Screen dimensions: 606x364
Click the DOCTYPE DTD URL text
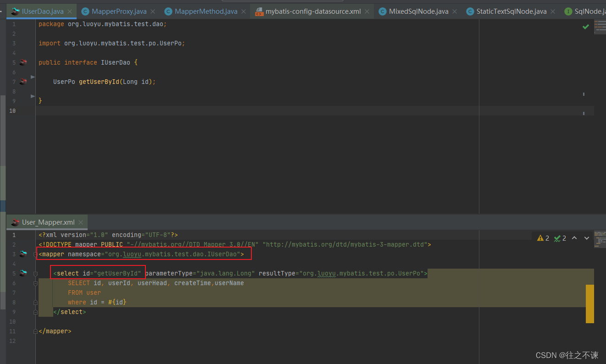point(345,244)
